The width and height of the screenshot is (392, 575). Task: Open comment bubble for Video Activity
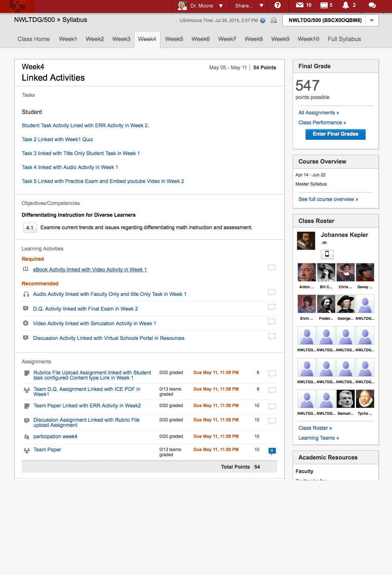pos(272,322)
